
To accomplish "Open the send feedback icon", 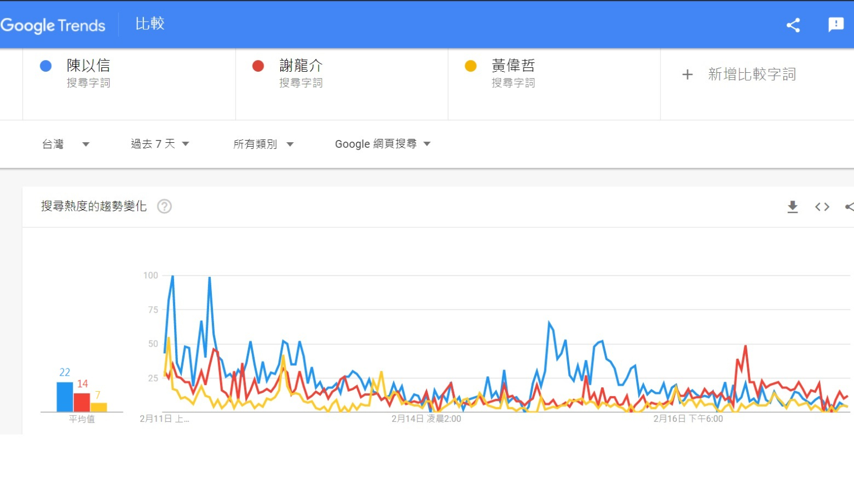I will (x=836, y=24).
